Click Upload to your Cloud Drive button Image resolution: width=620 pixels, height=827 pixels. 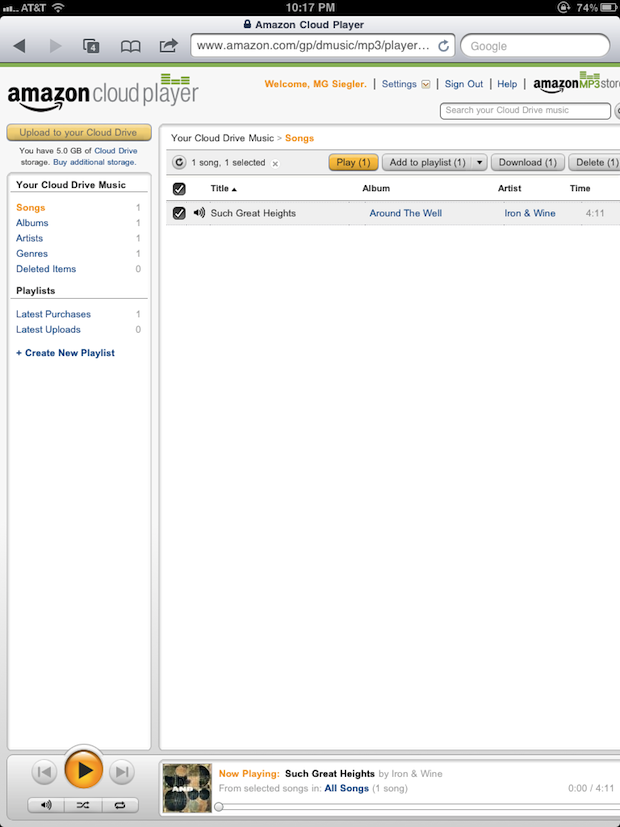79,132
